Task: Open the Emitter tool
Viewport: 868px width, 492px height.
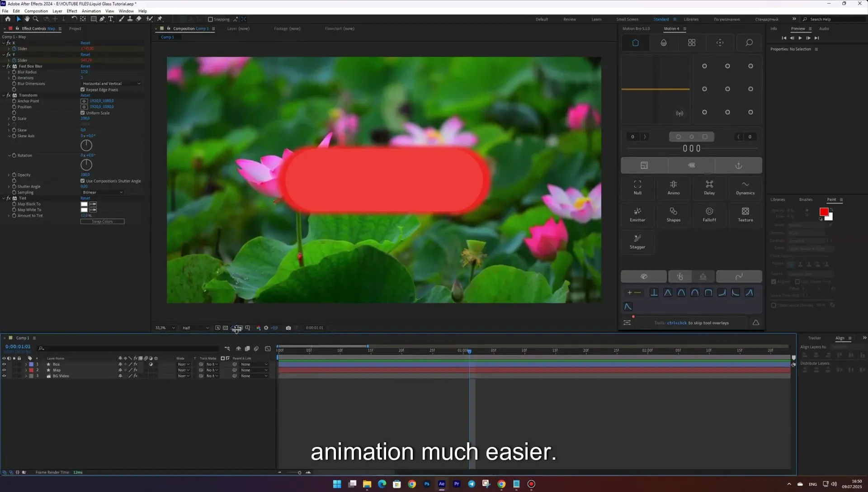Action: [x=637, y=214]
